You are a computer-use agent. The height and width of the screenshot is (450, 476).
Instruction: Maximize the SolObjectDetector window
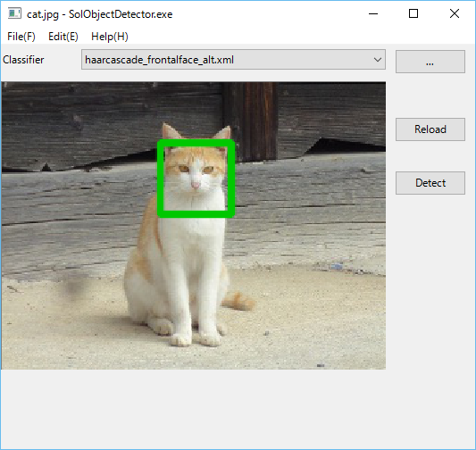pyautogui.click(x=413, y=13)
